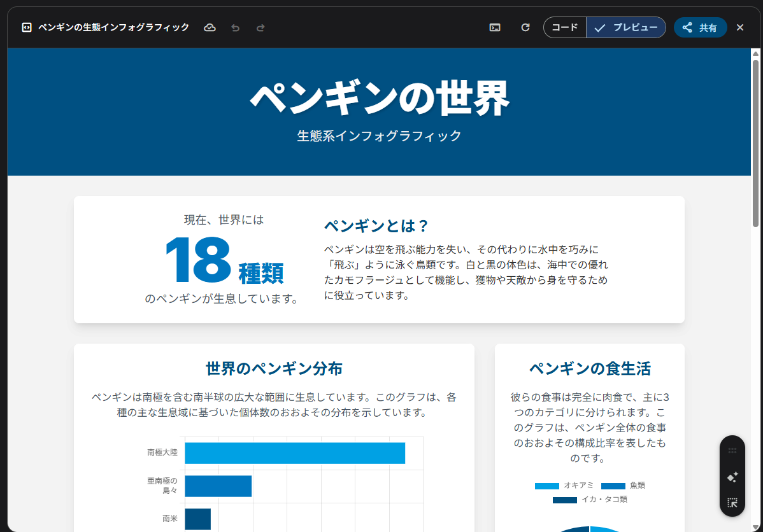
Task: Click the redo arrow icon
Action: coord(260,27)
